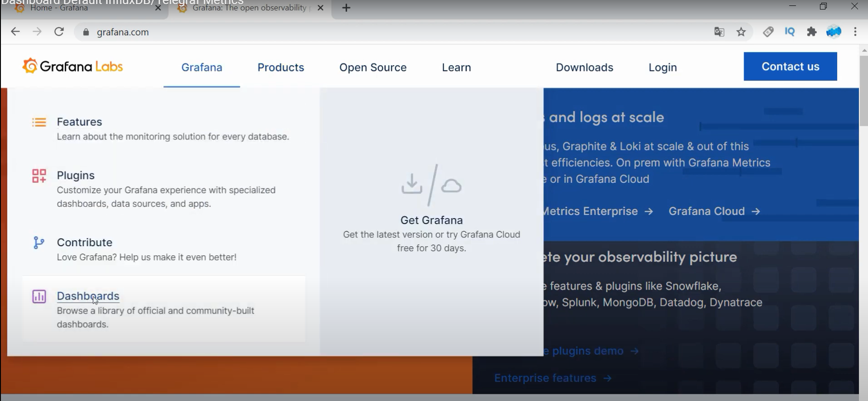
Task: Click 'Customize your Grafana experience' description
Action: 166,197
